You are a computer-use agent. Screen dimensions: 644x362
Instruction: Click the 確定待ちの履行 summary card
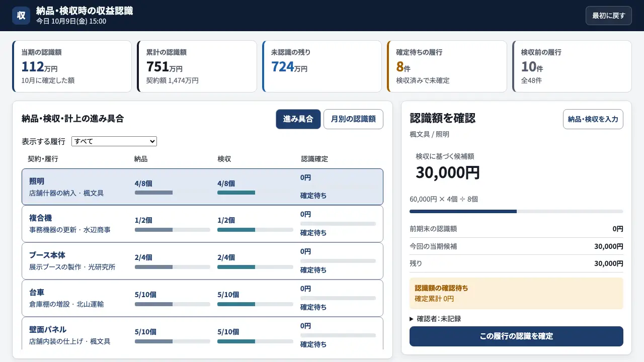447,66
